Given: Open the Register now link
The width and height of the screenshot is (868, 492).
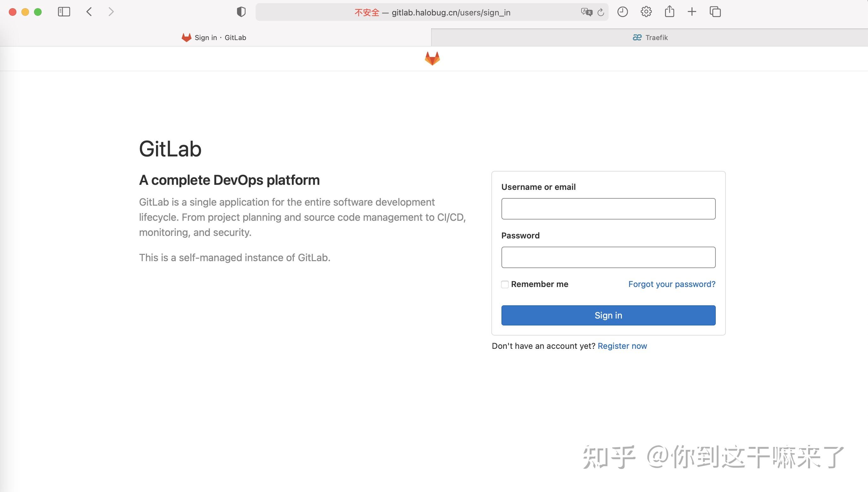Looking at the screenshot, I should (x=622, y=346).
